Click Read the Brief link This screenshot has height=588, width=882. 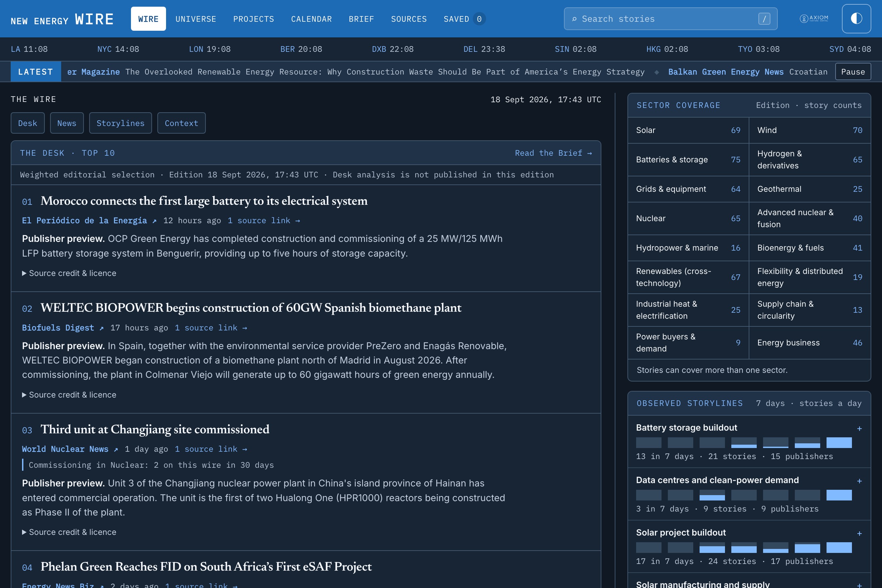click(553, 153)
